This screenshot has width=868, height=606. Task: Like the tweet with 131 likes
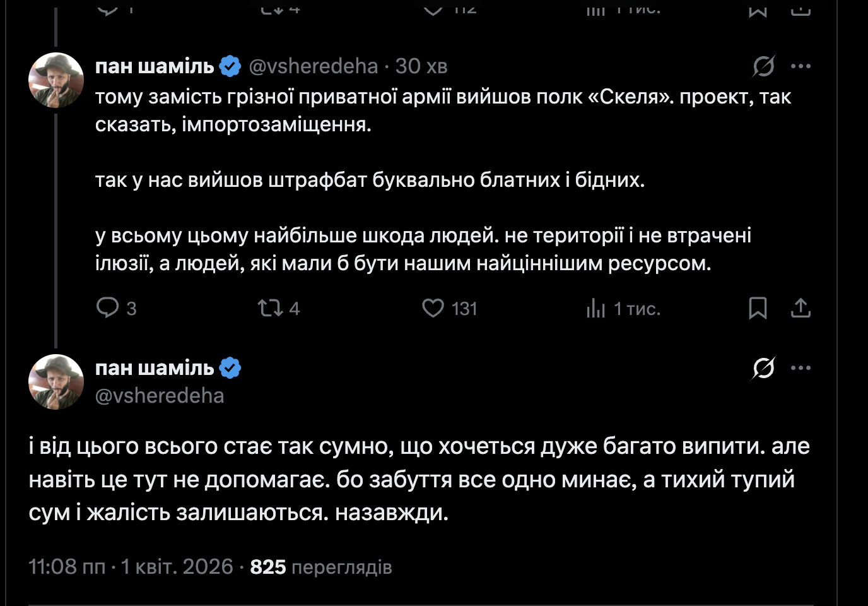coord(433,308)
